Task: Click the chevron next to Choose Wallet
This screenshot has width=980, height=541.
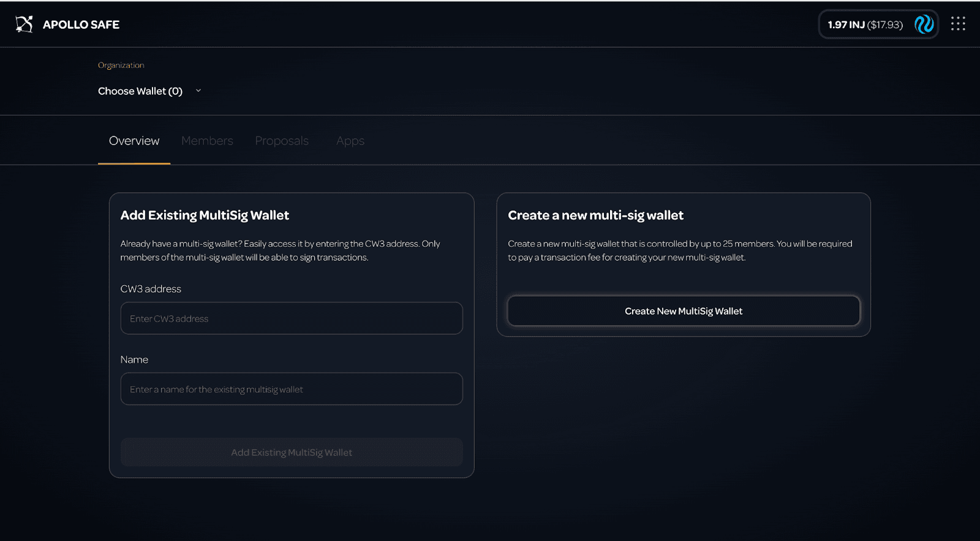Action: 198,91
